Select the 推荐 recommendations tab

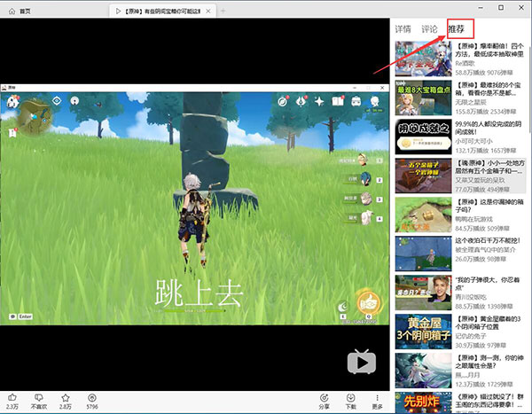click(x=457, y=29)
